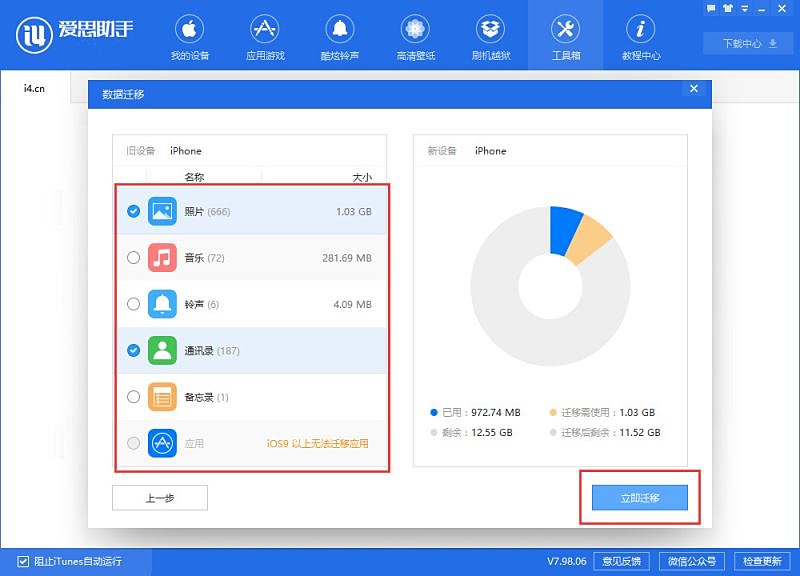Toggle 阻止iTunes自动运行 checkbox

[x=23, y=561]
